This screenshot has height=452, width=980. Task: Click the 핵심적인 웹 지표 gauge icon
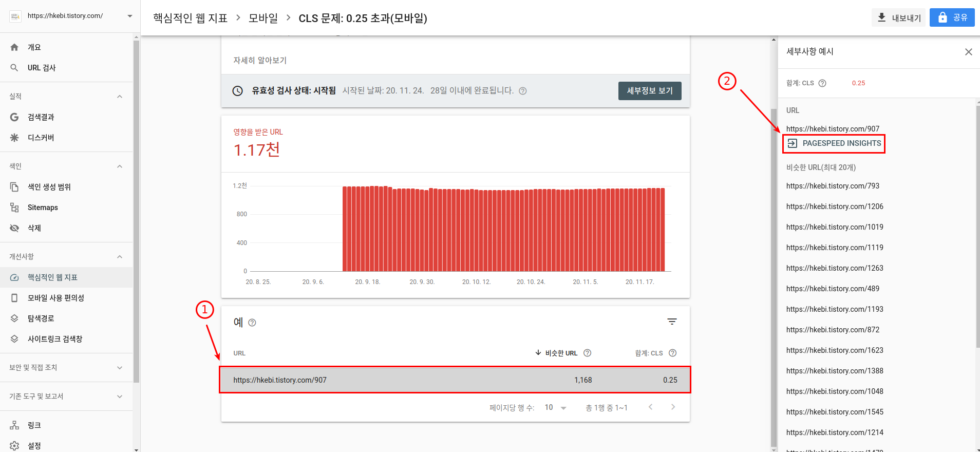(14, 277)
